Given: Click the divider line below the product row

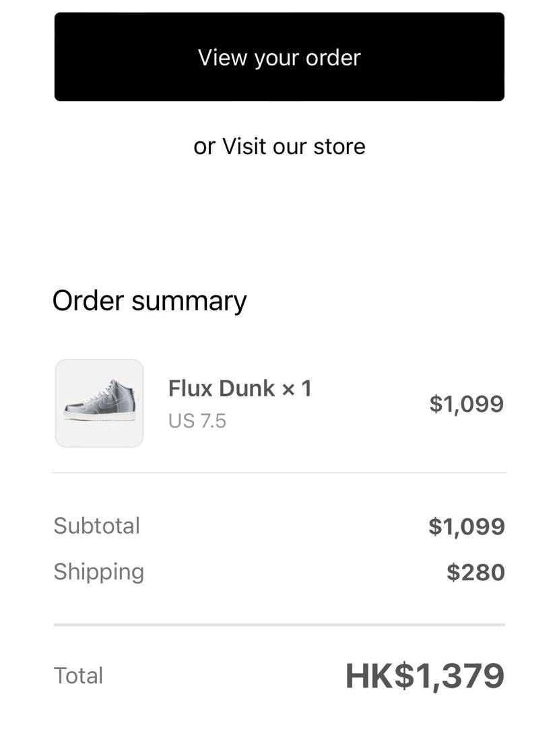Looking at the screenshot, I should [x=279, y=473].
